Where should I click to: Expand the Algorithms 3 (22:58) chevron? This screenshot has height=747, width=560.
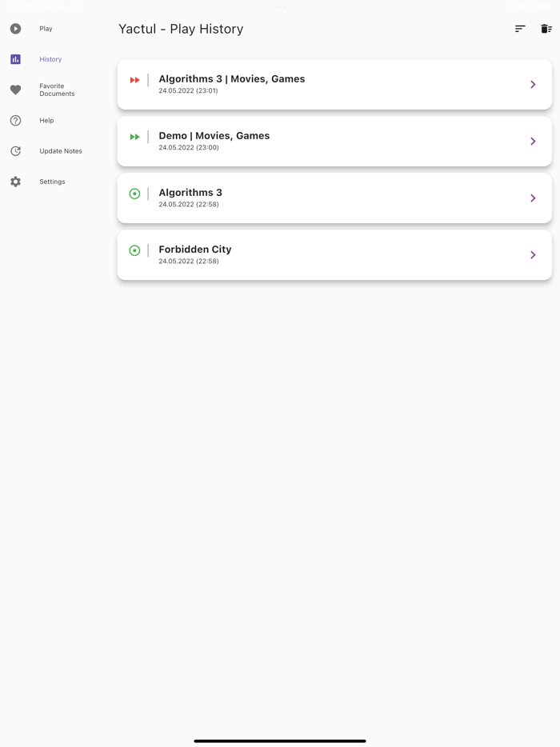point(533,198)
